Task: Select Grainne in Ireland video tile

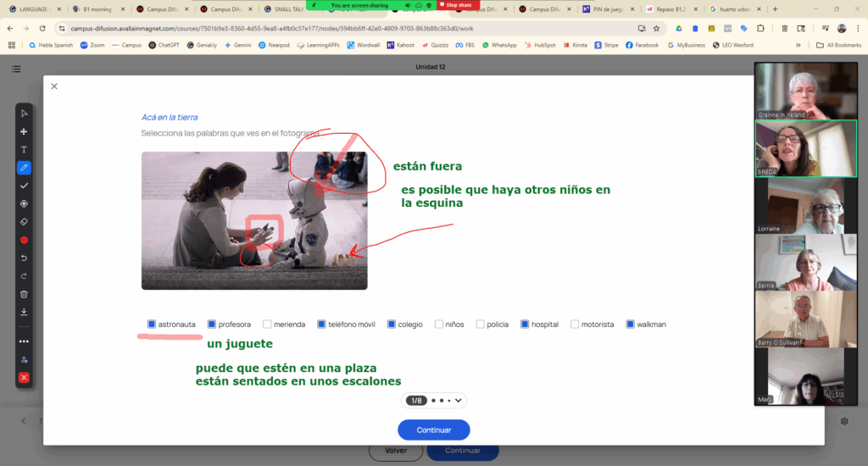Action: tap(806, 91)
